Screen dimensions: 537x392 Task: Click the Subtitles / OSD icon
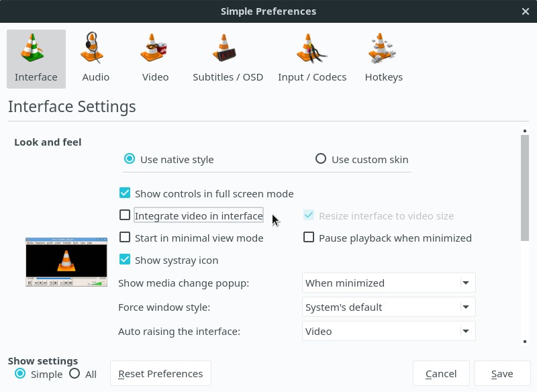point(228,57)
